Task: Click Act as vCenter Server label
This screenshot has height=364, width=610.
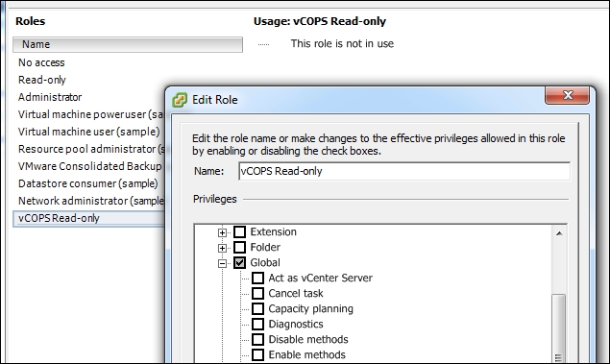Action: (x=321, y=278)
